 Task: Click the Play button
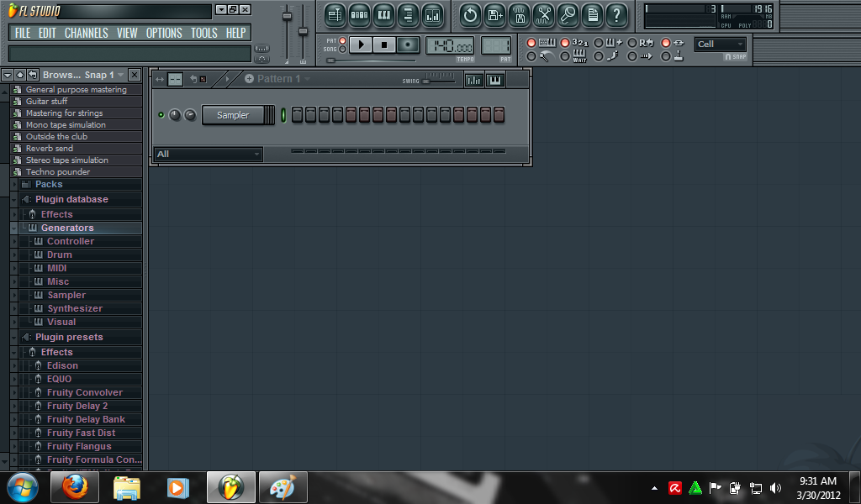coord(361,45)
